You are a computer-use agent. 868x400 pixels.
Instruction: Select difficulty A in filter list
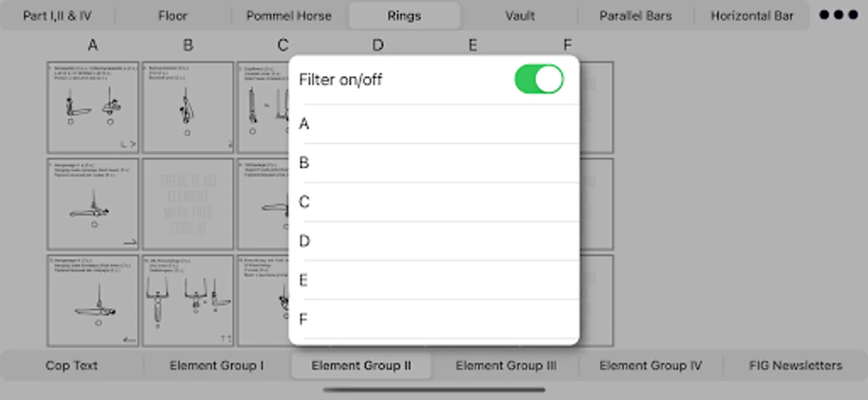click(x=434, y=124)
